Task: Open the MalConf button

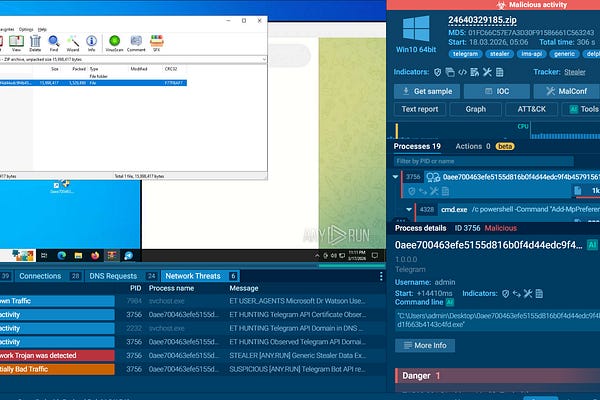Action: coord(567,91)
